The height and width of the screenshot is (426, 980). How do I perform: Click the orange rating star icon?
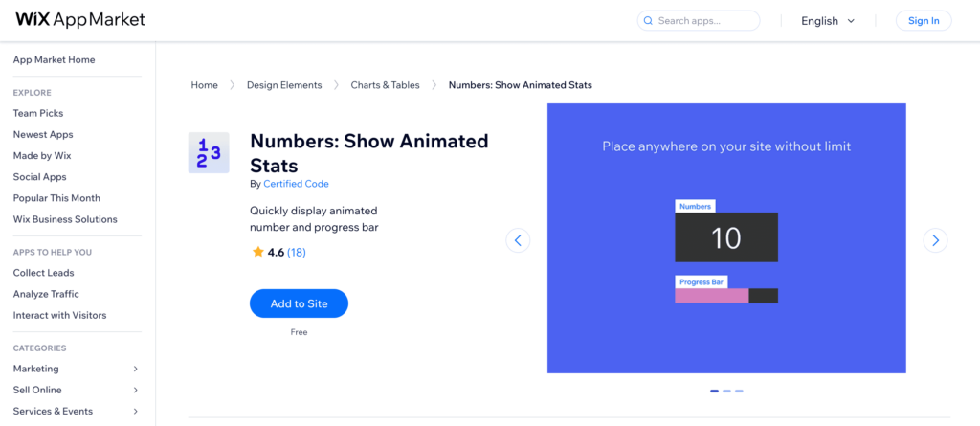(x=258, y=252)
